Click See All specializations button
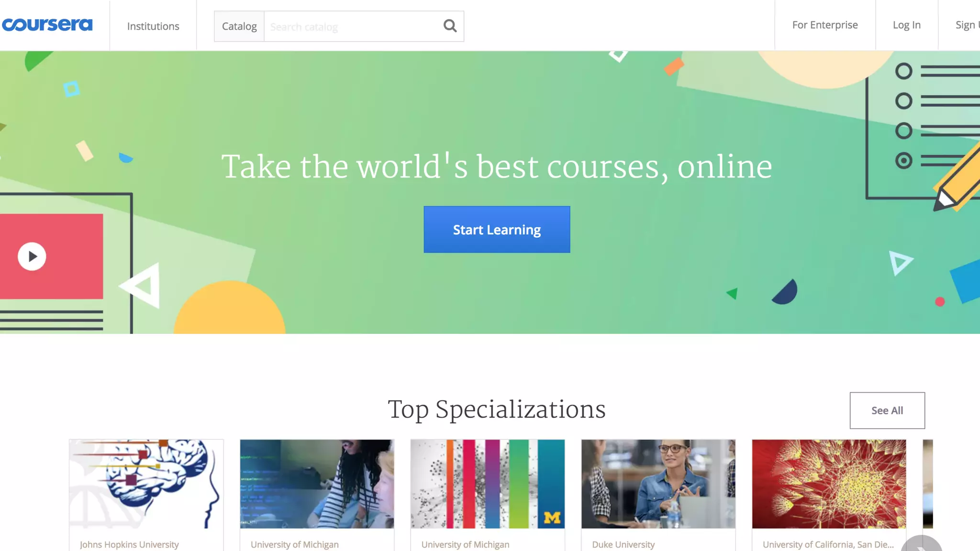The image size is (980, 551). 887,410
